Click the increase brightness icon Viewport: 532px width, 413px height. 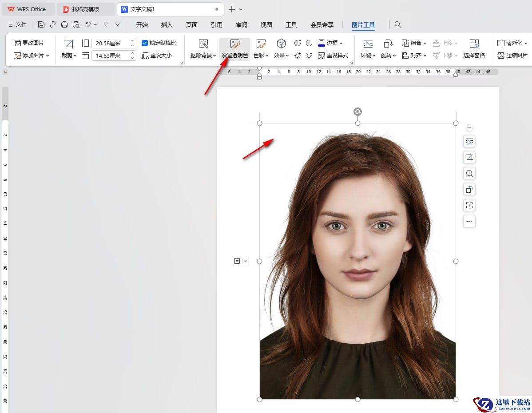(298, 56)
